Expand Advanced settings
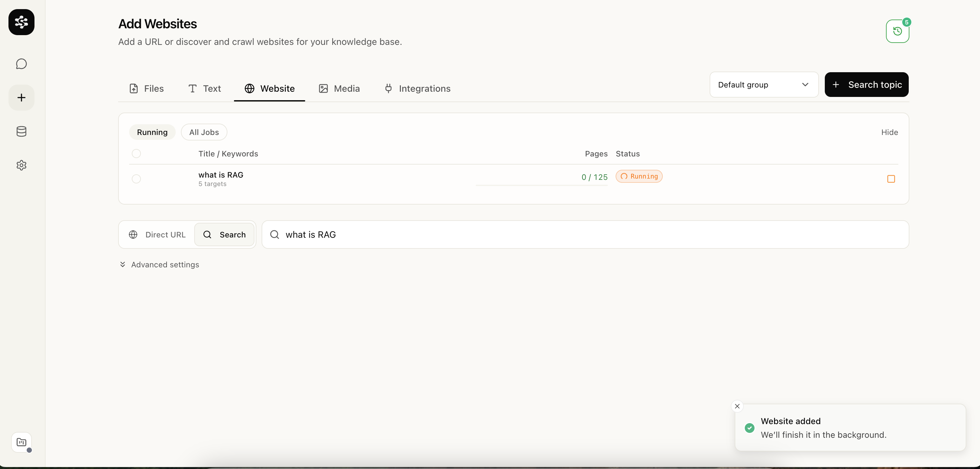The width and height of the screenshot is (980, 469). pos(159,265)
